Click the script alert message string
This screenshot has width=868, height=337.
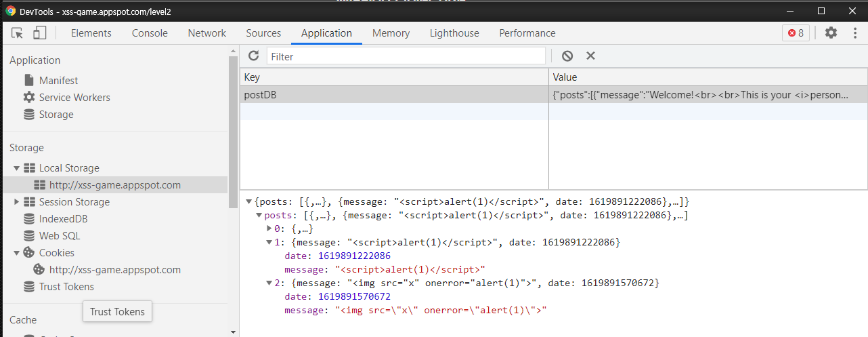click(x=410, y=269)
